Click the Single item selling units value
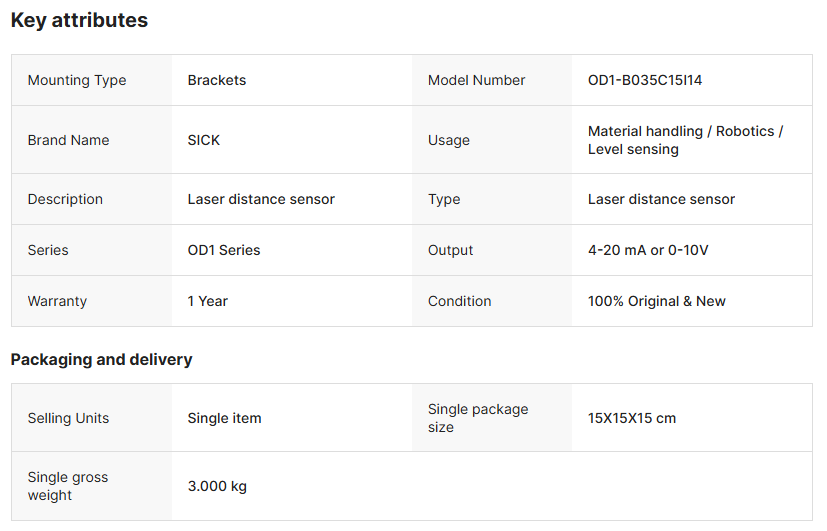The height and width of the screenshot is (531, 827). point(224,418)
